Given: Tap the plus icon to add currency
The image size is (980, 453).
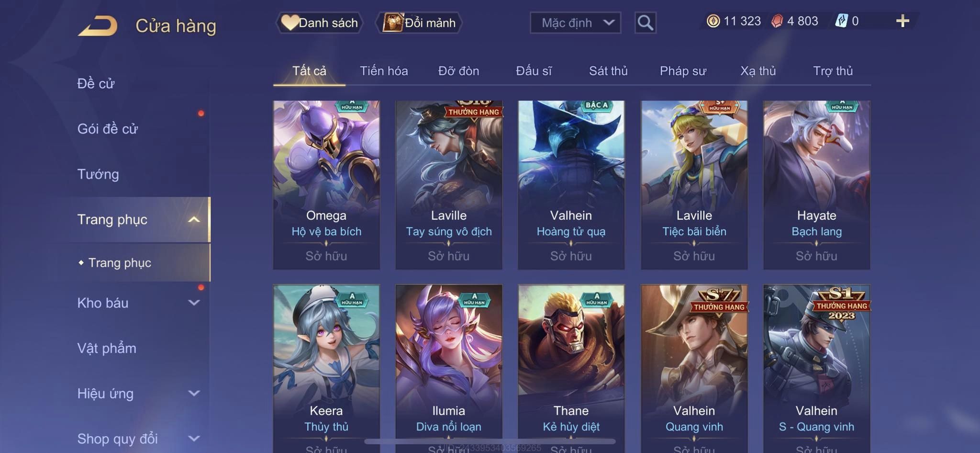Looking at the screenshot, I should pos(902,21).
